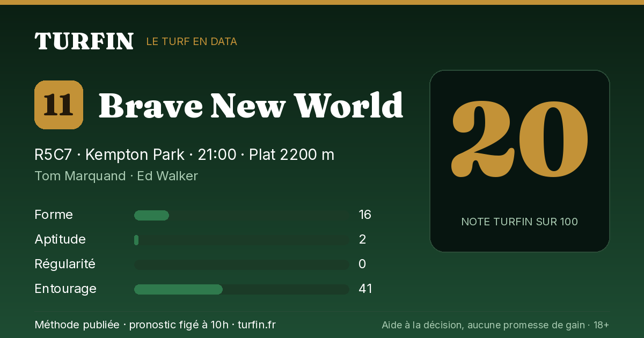
Task: Click the Régularité value 0
Action: point(362,264)
